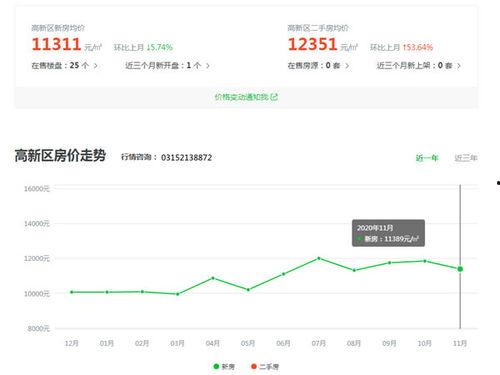Toggle the red 二手房 legend marker
500x375 pixels.
click(x=254, y=366)
